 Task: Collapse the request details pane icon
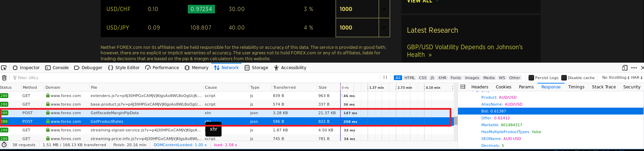[463, 87]
